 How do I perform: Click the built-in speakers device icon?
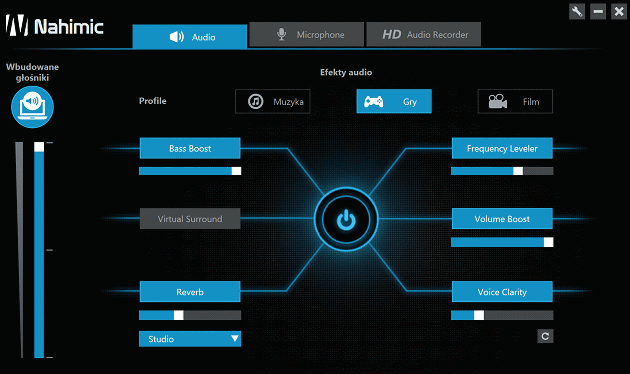click(32, 107)
